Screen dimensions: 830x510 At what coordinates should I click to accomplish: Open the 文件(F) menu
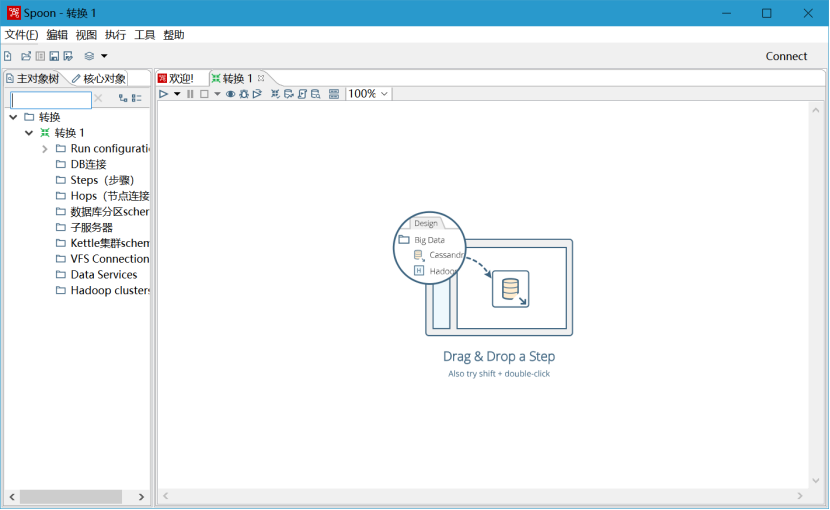click(x=21, y=35)
